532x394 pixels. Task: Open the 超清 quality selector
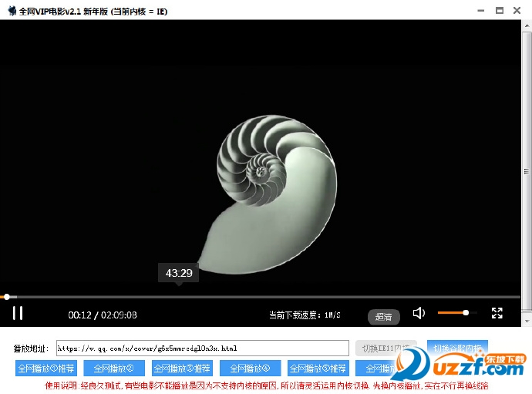383,316
